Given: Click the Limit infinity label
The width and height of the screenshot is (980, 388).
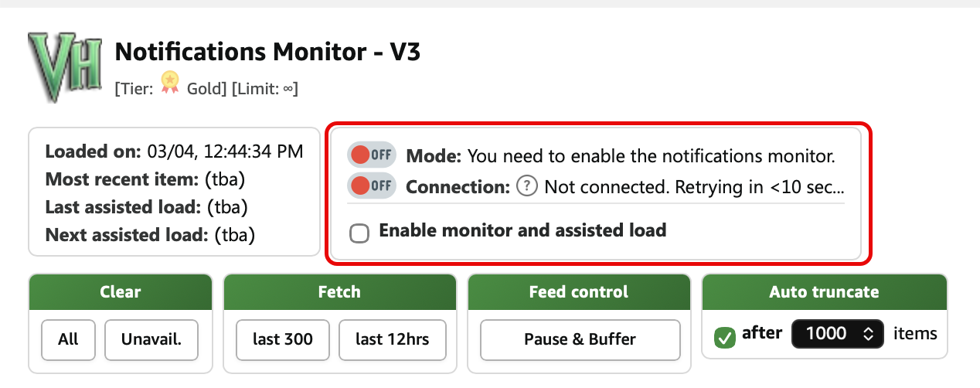Looking at the screenshot, I should click(x=265, y=89).
